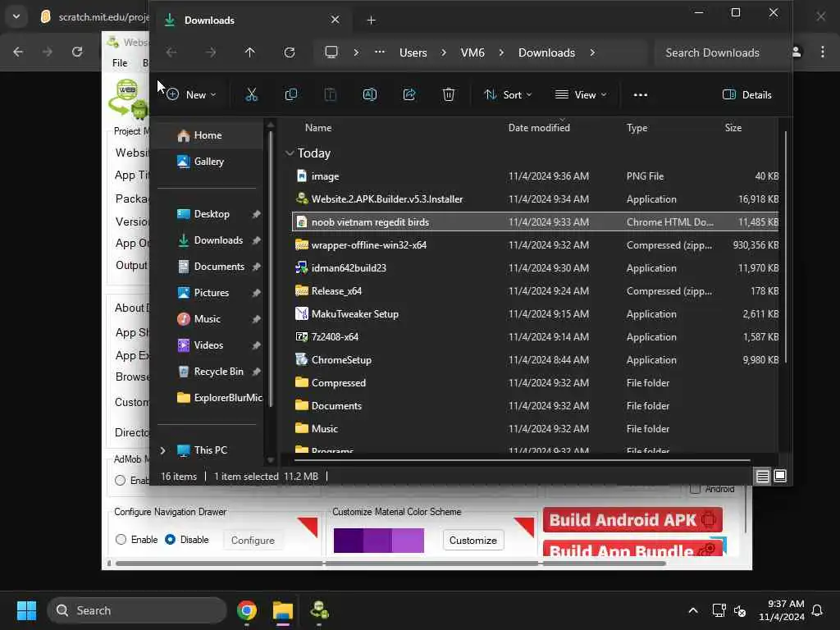This screenshot has height=630, width=840.
Task: Tick the Android checkbox in APK Builder
Action: (x=696, y=489)
